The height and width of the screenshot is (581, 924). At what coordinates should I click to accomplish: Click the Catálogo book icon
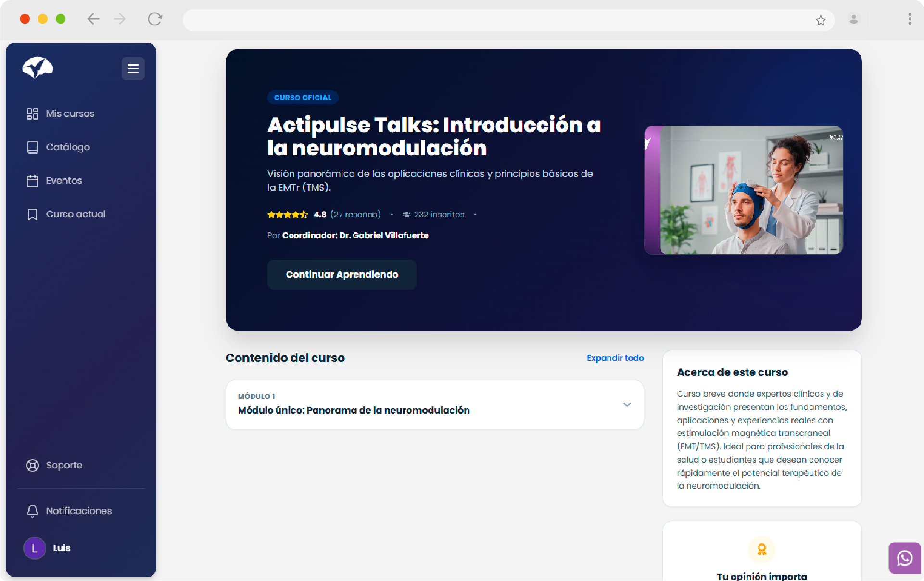tap(32, 147)
